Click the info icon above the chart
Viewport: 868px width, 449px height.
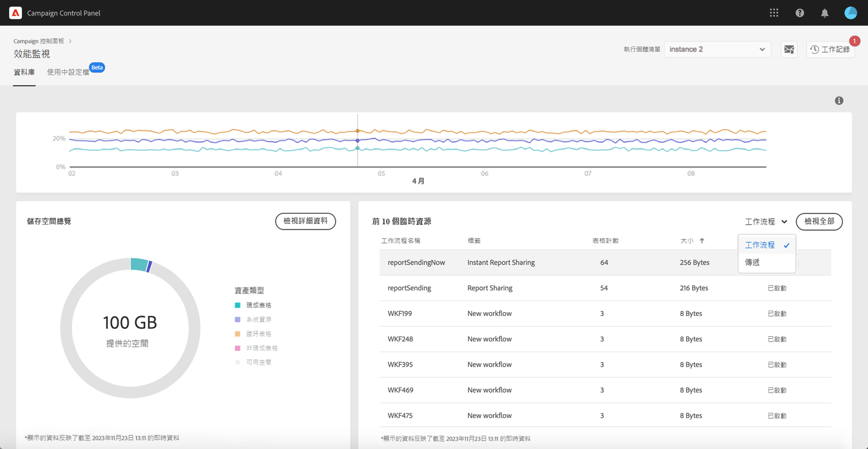coord(839,101)
